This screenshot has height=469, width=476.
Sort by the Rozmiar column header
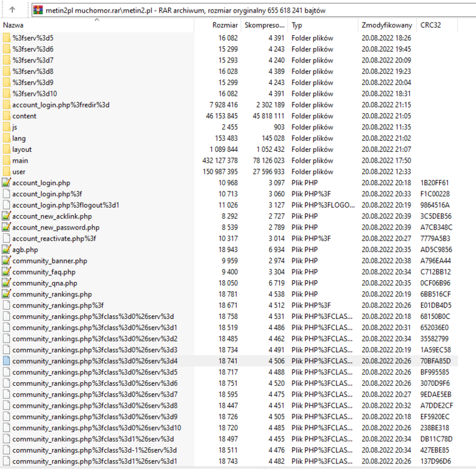pos(217,25)
